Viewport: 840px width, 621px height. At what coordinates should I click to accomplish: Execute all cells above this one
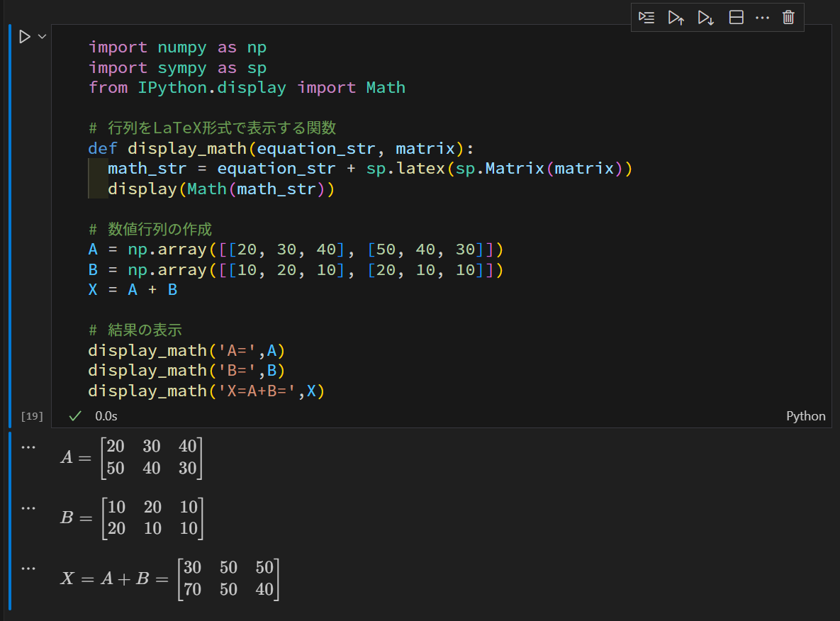tap(676, 18)
